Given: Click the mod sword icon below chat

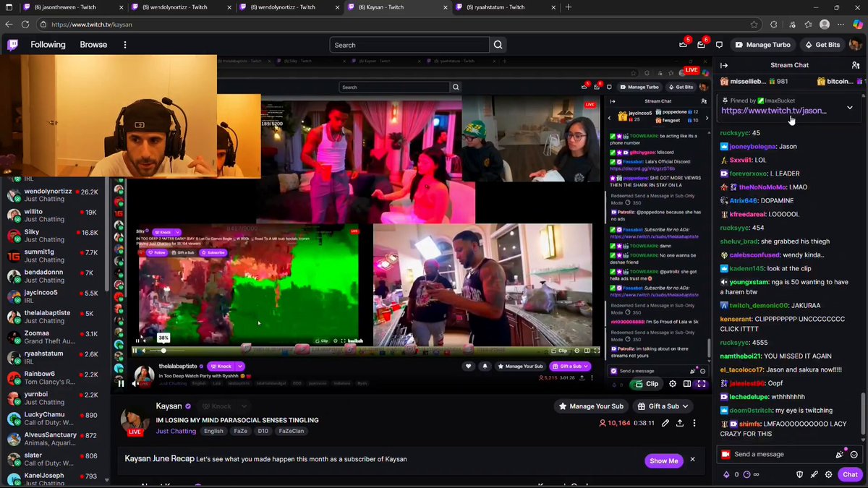Looking at the screenshot, I should (814, 474).
